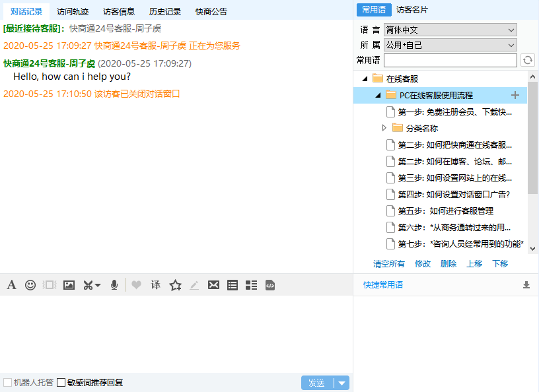
Task: Toggle the 敏感词推荐回复 checkbox
Action: [x=61, y=382]
